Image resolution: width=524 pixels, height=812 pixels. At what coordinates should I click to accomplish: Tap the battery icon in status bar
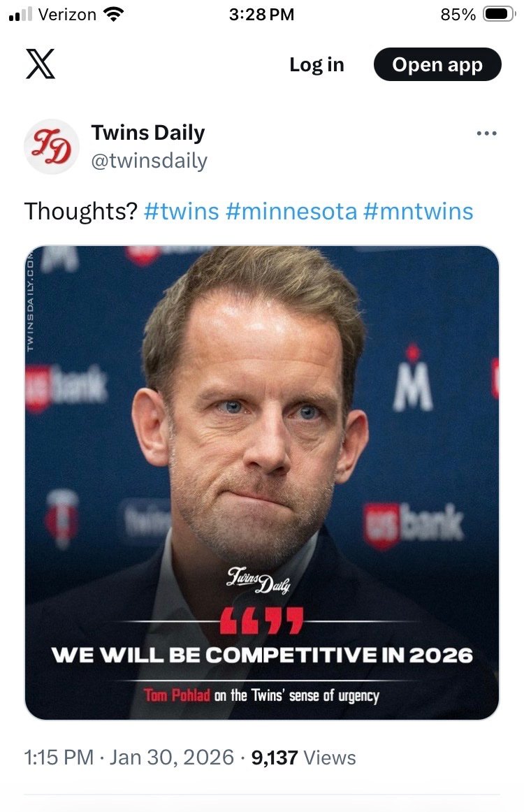pos(499,15)
